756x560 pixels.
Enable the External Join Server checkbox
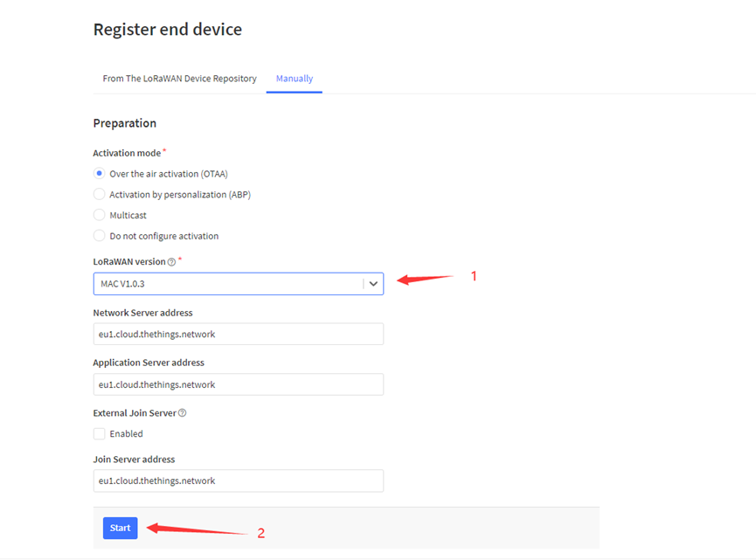[99, 433]
